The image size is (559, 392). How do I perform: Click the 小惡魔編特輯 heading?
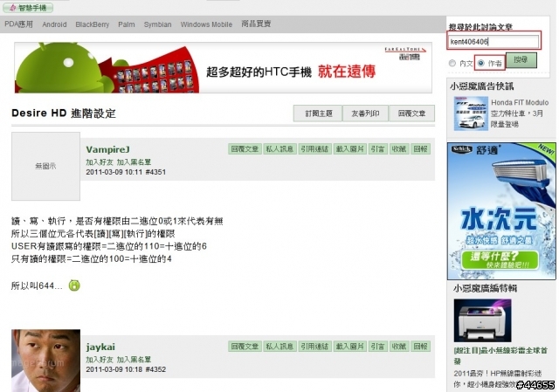(485, 288)
